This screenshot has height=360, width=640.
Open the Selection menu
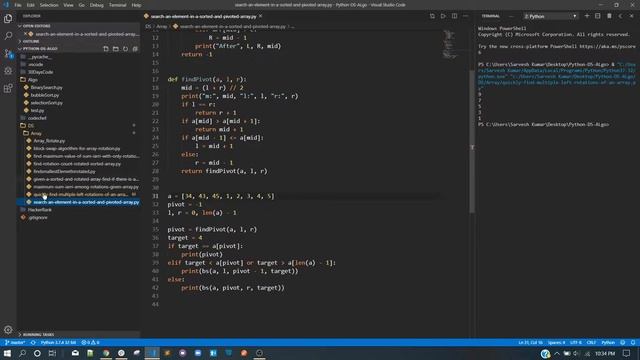(x=49, y=5)
